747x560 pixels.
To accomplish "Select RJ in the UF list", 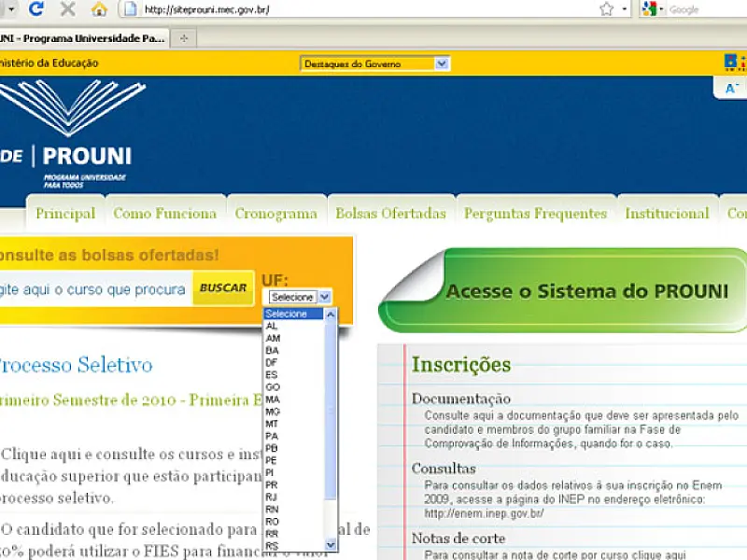I will click(294, 497).
